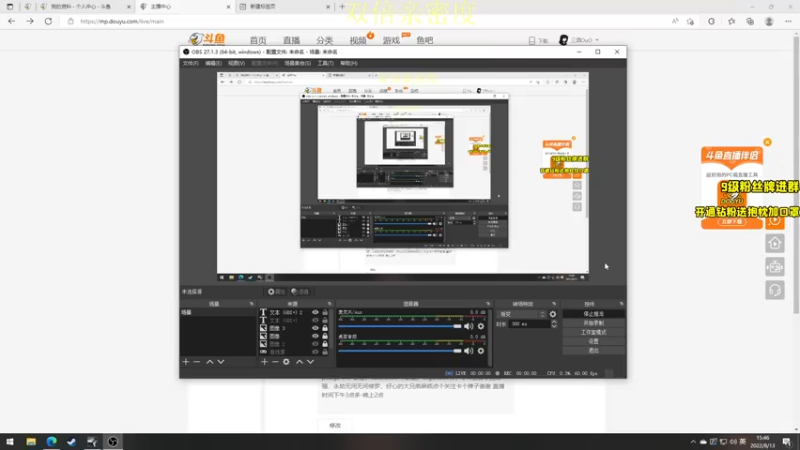Mute the desktop audio speaker icon
The width and height of the screenshot is (800, 450).
(x=468, y=351)
